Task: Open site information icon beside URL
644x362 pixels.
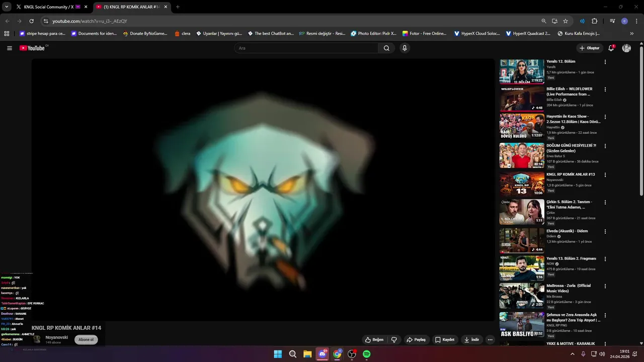Action: [46, 21]
